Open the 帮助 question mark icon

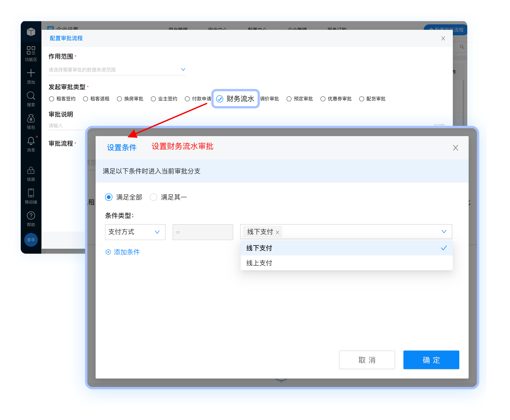tap(31, 216)
